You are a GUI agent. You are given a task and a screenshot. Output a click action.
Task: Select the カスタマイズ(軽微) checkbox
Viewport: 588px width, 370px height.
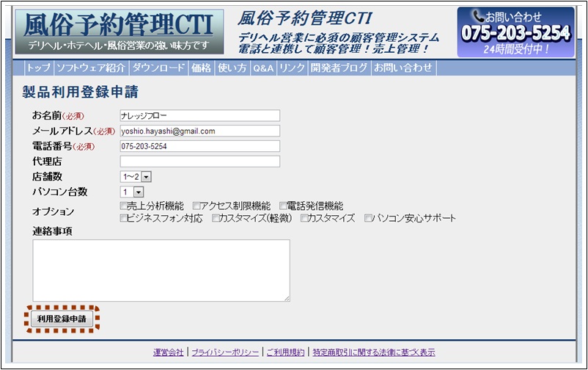pyautogui.click(x=216, y=219)
